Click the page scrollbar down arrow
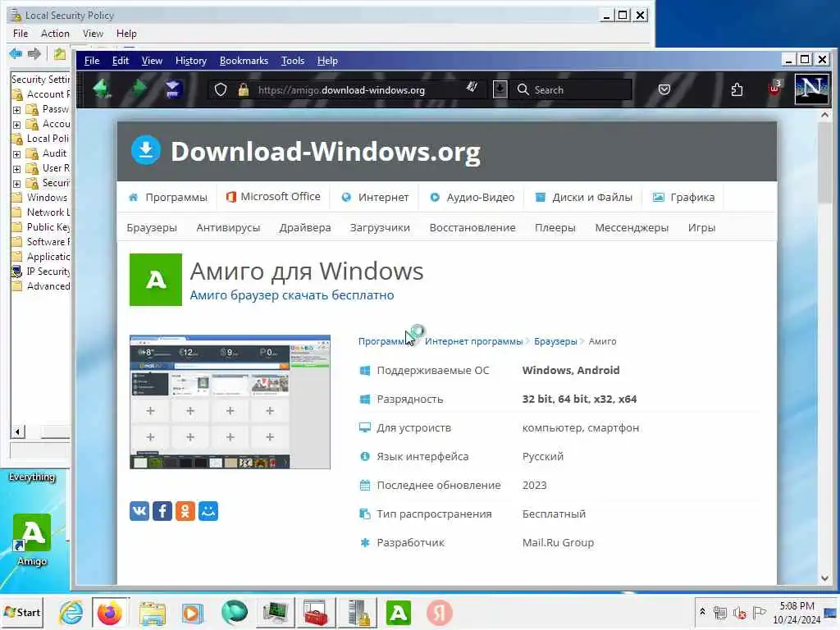Viewport: 840px width, 630px height. [824, 577]
